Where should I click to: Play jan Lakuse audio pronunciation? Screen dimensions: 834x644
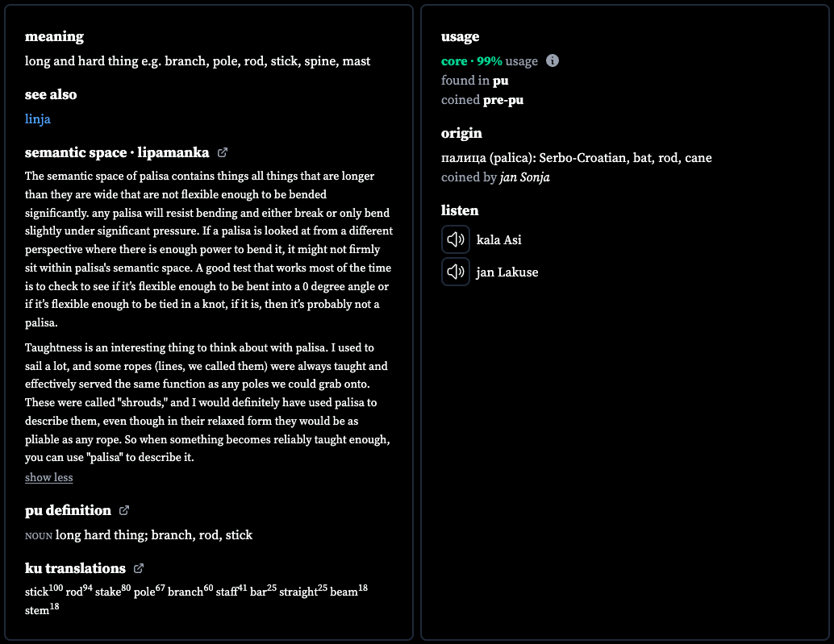(455, 272)
